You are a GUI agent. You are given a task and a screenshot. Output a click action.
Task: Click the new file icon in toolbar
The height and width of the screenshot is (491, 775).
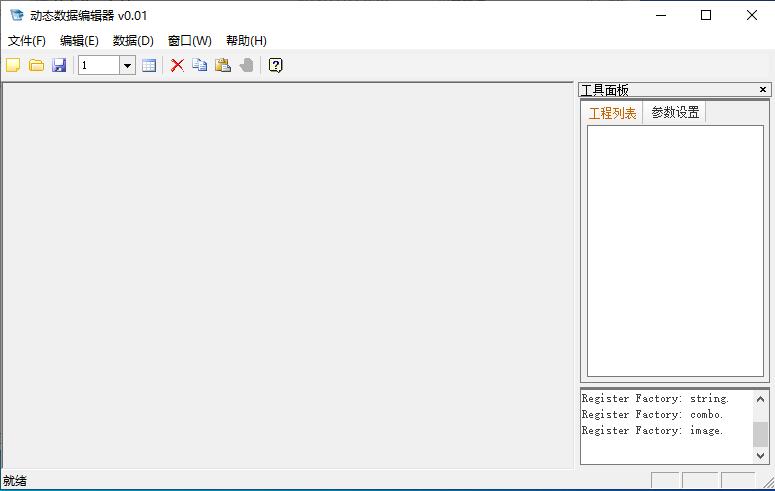click(x=13, y=65)
